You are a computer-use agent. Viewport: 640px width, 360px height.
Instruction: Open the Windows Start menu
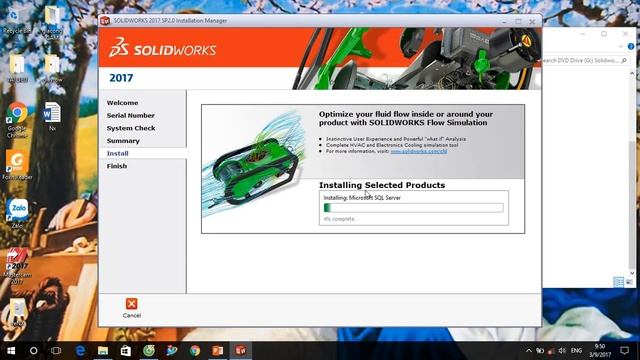coord(11,351)
